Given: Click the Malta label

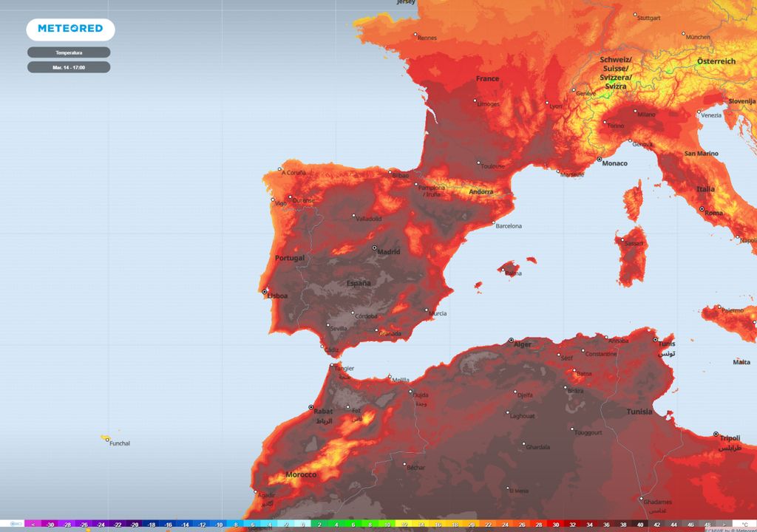Looking at the screenshot, I should click(741, 362).
